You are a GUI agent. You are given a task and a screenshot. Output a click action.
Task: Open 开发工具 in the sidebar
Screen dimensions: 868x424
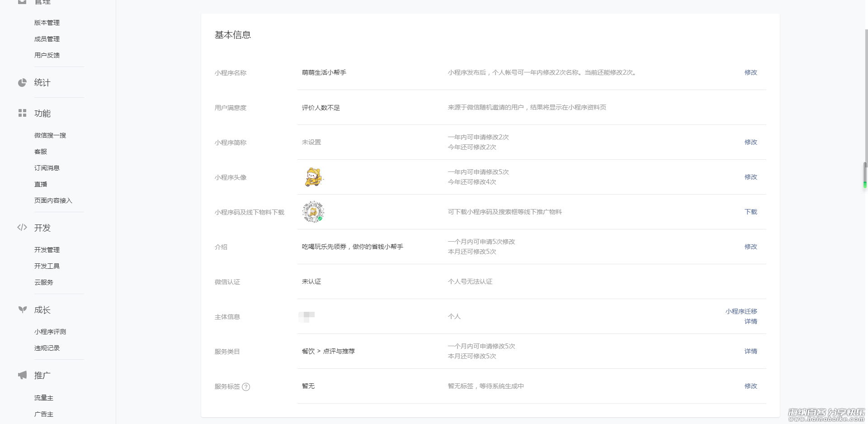click(x=47, y=266)
